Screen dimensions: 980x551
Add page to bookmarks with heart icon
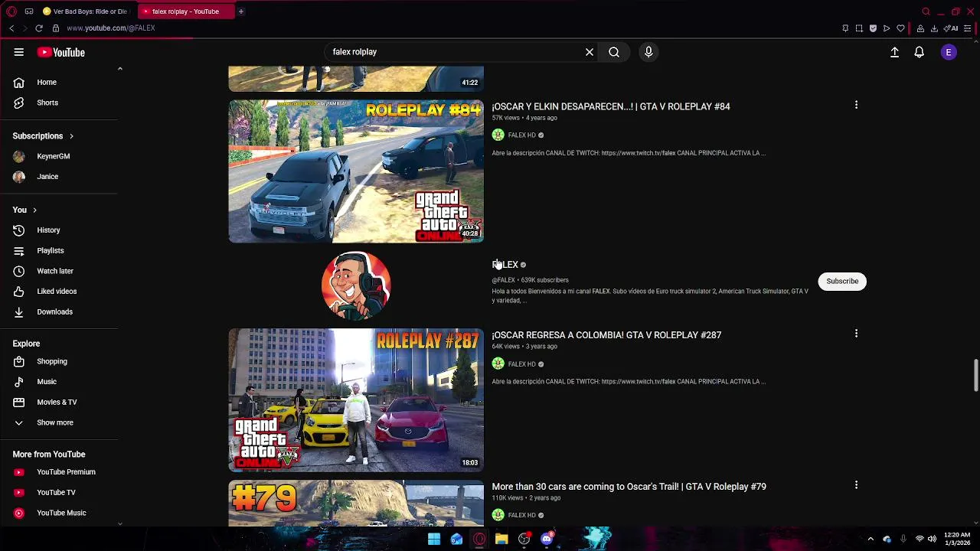click(x=900, y=28)
